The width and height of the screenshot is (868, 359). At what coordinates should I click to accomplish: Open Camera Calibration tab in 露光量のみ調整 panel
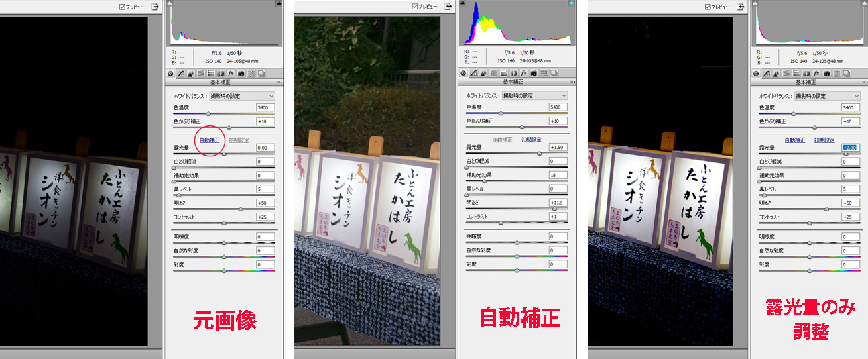pyautogui.click(x=826, y=73)
